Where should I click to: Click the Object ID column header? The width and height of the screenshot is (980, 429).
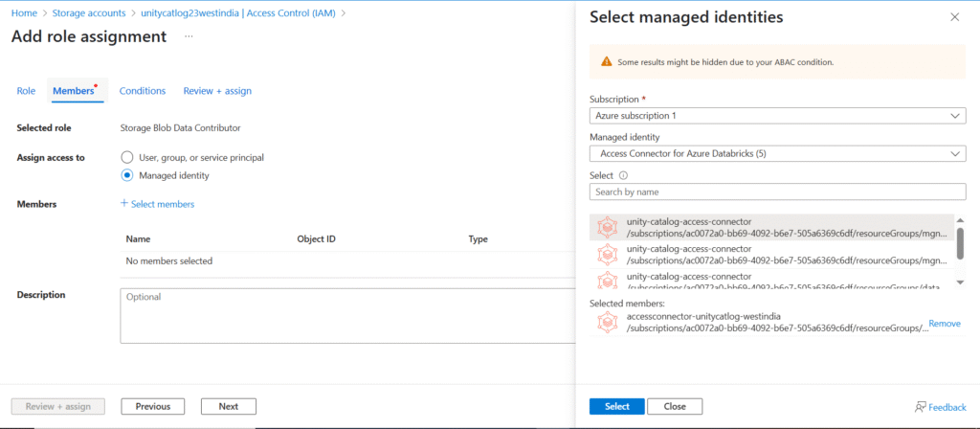317,238
